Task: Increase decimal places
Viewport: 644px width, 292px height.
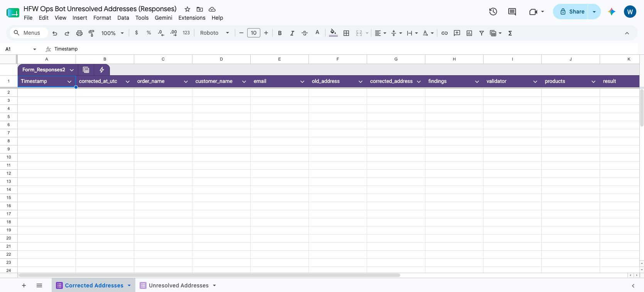Action: tap(174, 33)
